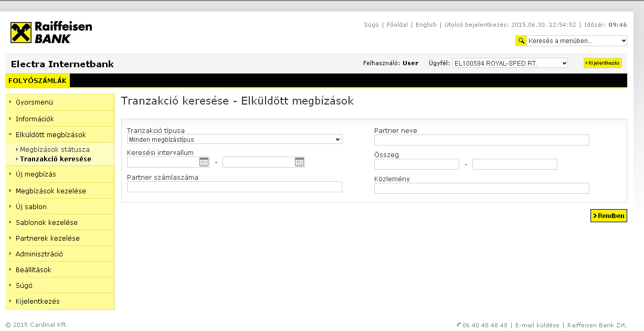Open Raiffeisen Bank Zrt. footer link
The width and height of the screenshot is (644, 331).
pos(597,325)
